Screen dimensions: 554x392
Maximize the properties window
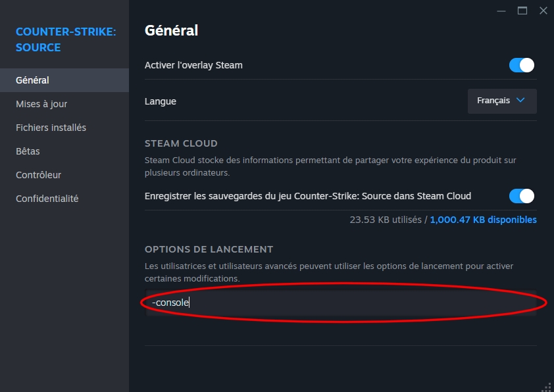point(522,11)
